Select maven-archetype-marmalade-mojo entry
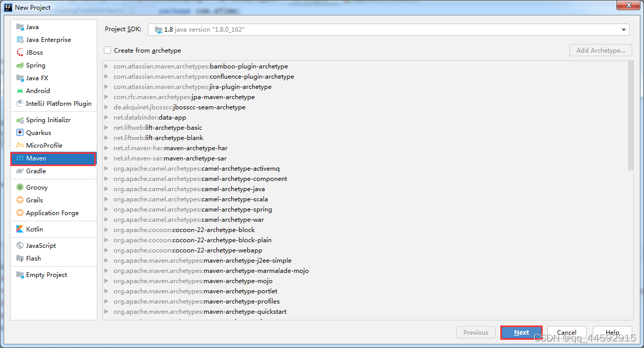 point(211,271)
